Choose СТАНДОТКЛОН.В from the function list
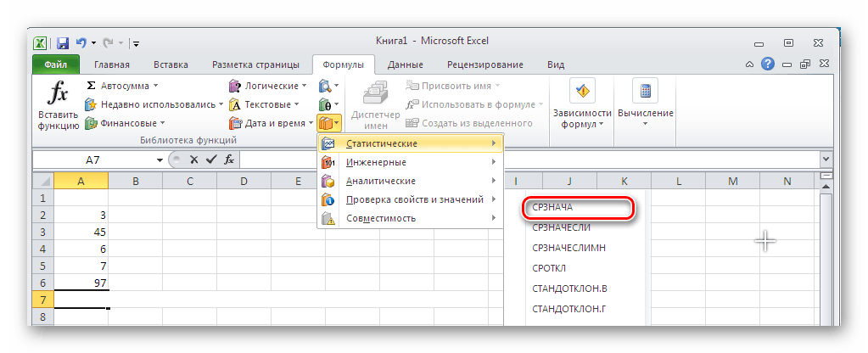Image resolution: width=868 pixels, height=353 pixels. (x=570, y=288)
